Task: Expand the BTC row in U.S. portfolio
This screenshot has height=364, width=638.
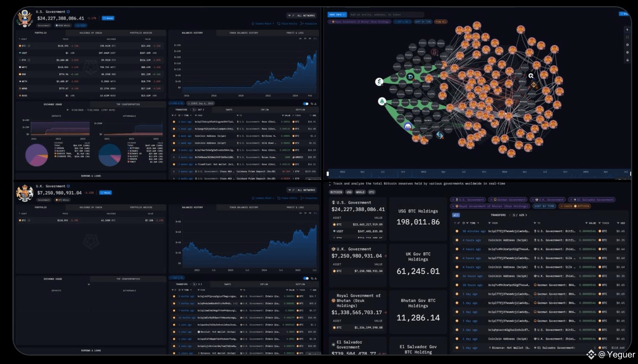Action: (x=29, y=46)
